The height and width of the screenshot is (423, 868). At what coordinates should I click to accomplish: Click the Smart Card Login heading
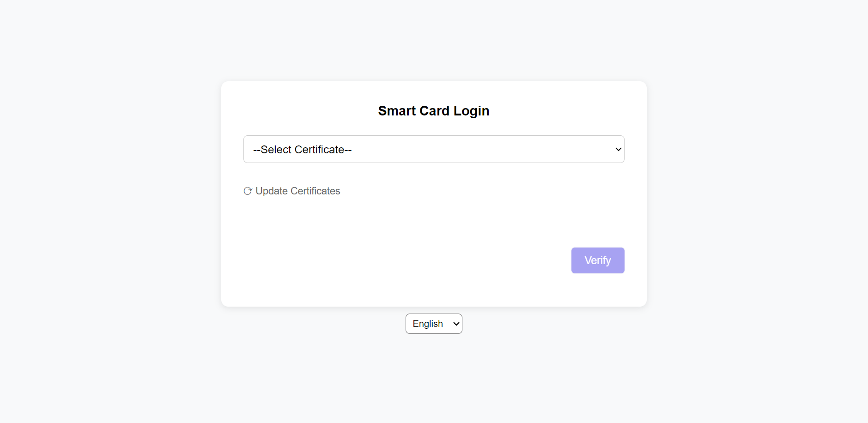coord(434,111)
